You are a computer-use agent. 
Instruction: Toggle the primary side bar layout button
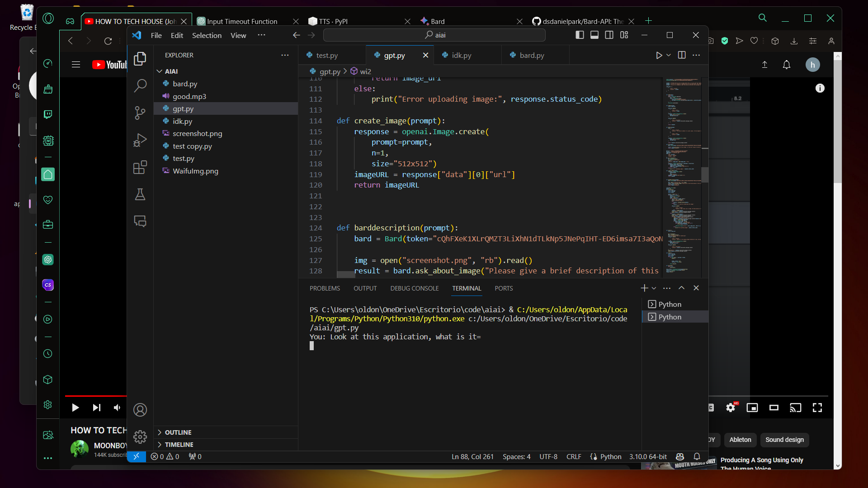[580, 35]
